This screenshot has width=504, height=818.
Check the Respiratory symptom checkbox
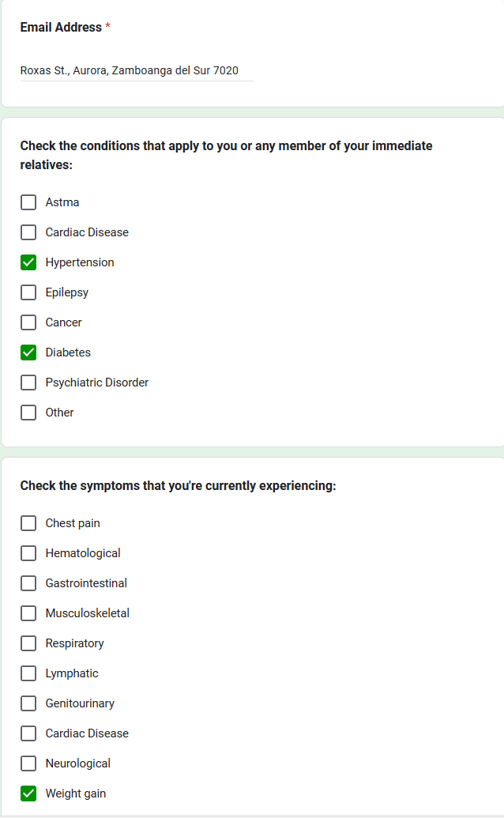pos(28,643)
